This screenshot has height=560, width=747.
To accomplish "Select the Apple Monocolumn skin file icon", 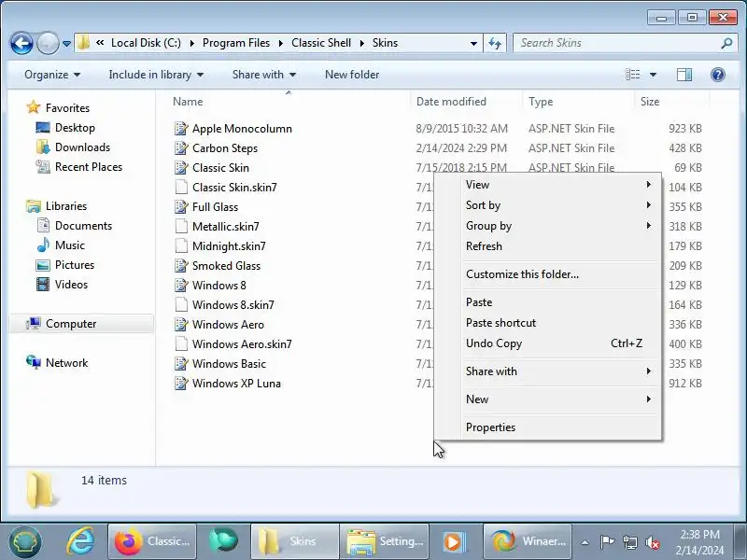I will [x=180, y=129].
